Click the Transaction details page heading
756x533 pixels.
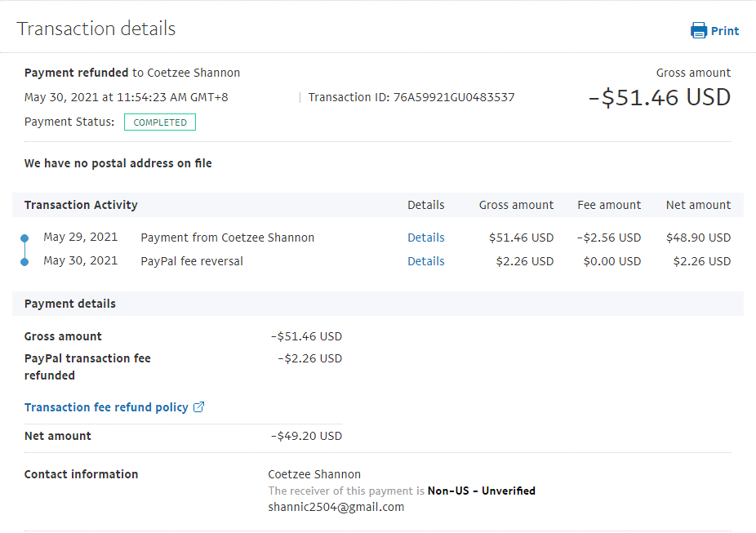[x=96, y=29]
